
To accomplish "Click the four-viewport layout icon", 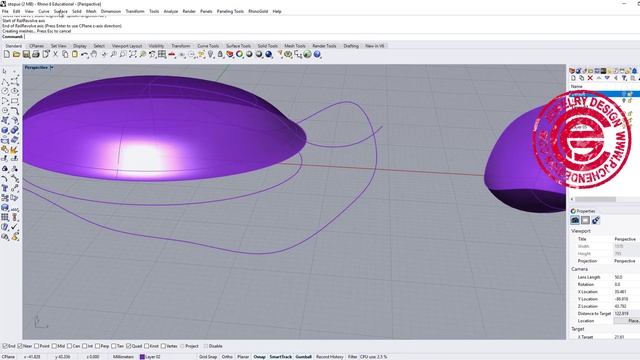I will (x=162, y=54).
